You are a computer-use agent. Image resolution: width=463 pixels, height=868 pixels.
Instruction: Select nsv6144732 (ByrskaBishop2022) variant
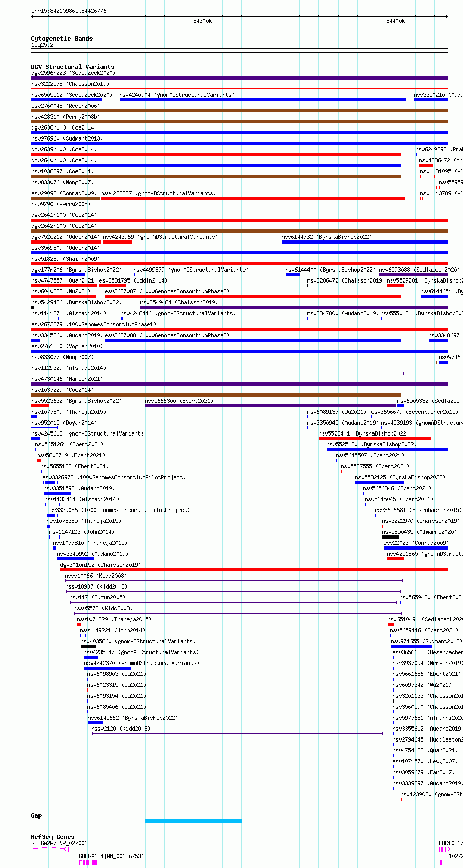(327, 237)
